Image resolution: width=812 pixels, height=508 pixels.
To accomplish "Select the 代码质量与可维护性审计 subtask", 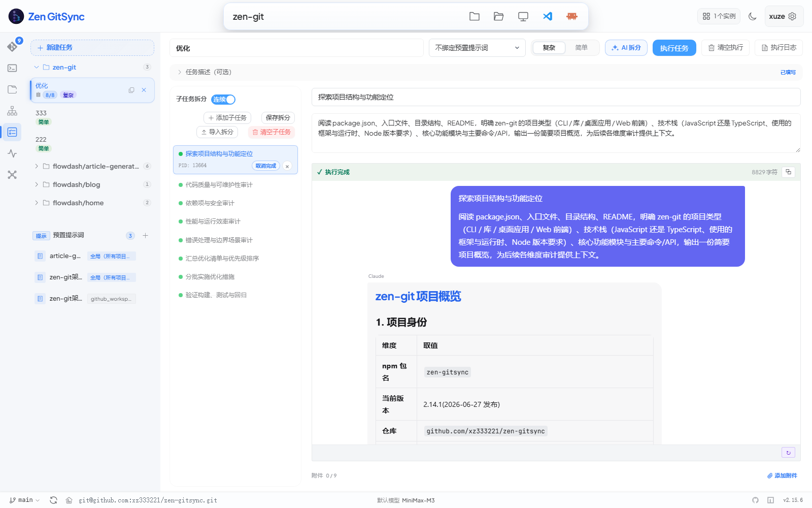I will (235, 185).
